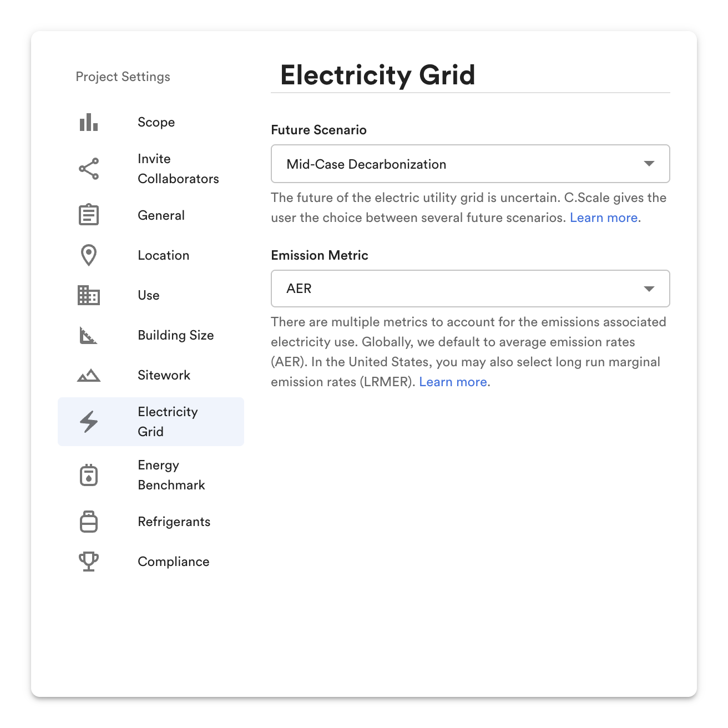728x728 pixels.
Task: Open the Emission Metric dropdown
Action: click(x=470, y=289)
